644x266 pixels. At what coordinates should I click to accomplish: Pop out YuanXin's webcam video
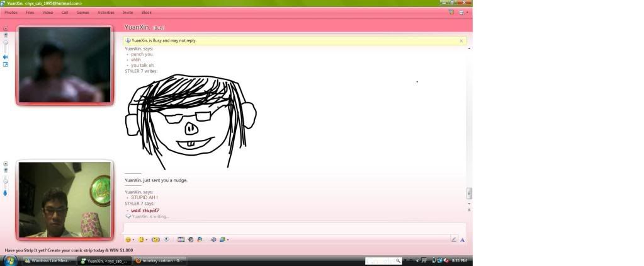pos(5,64)
